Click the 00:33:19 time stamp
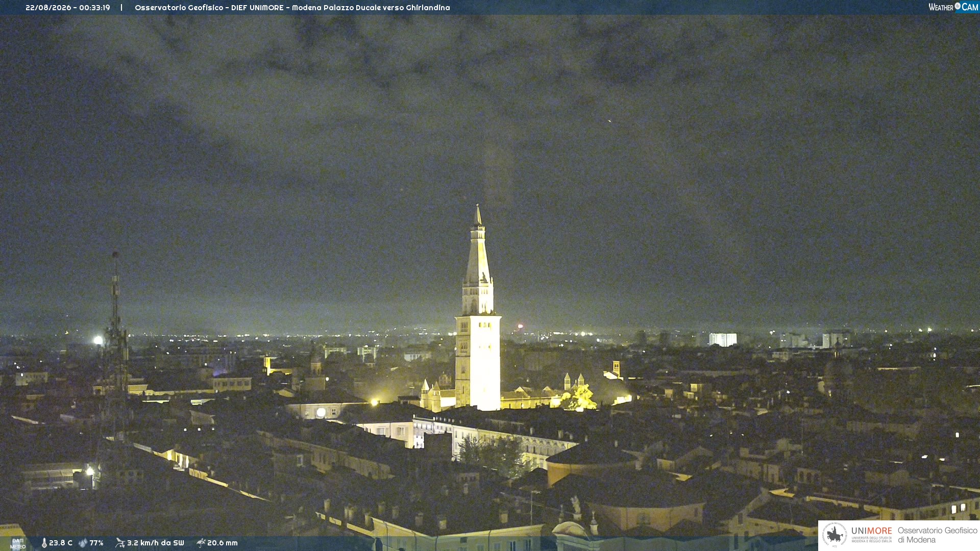 pos(94,8)
